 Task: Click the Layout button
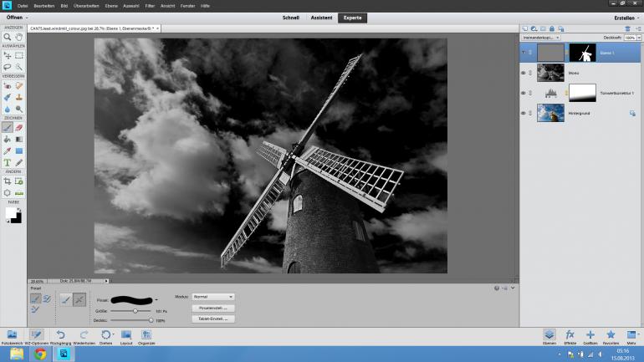[x=126, y=337]
